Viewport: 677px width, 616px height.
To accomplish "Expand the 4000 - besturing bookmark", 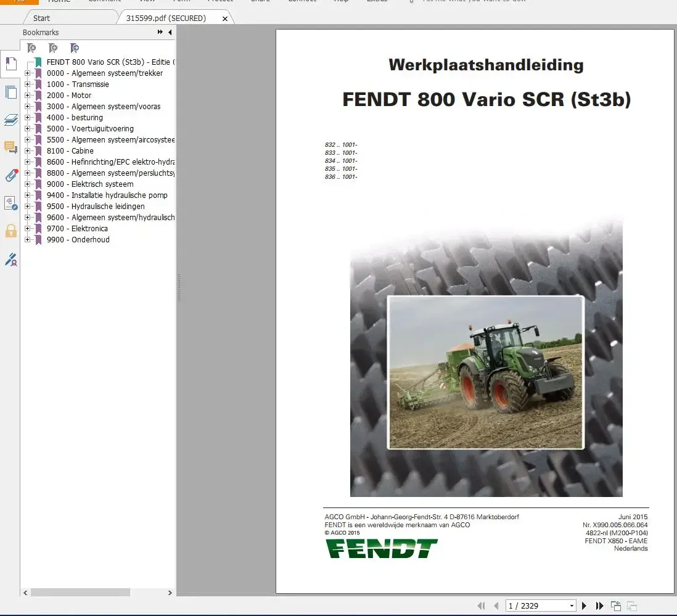I will click(28, 117).
